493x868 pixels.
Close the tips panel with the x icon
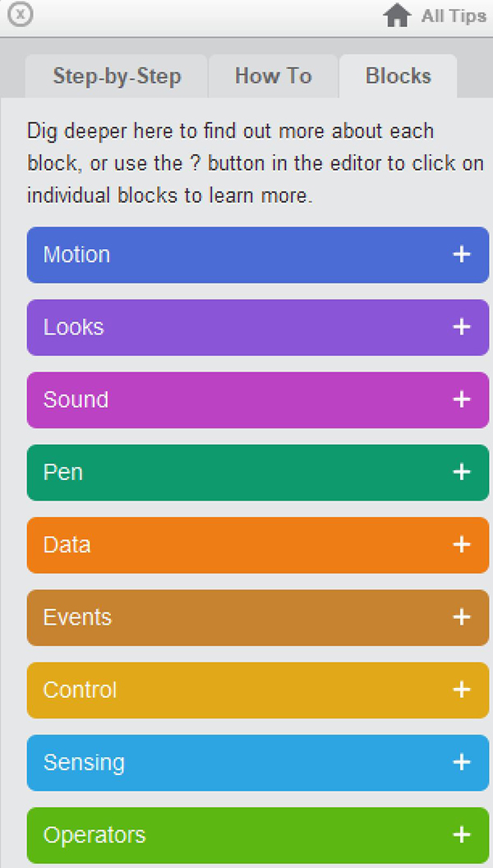(x=21, y=15)
